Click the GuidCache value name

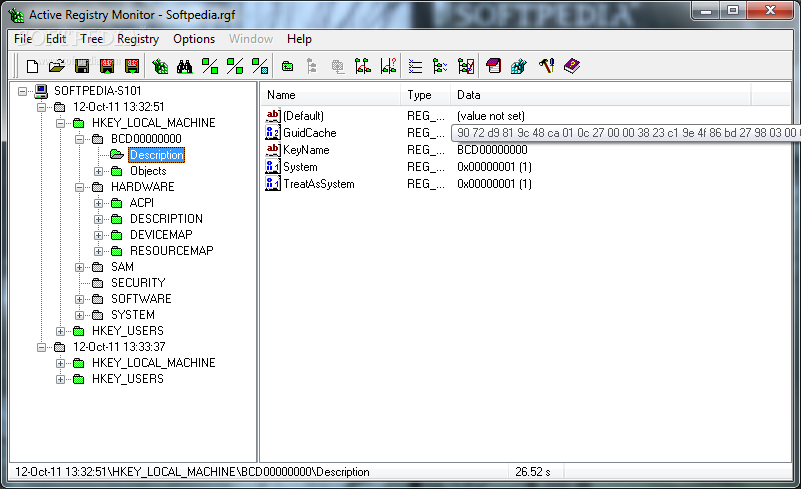(x=310, y=133)
